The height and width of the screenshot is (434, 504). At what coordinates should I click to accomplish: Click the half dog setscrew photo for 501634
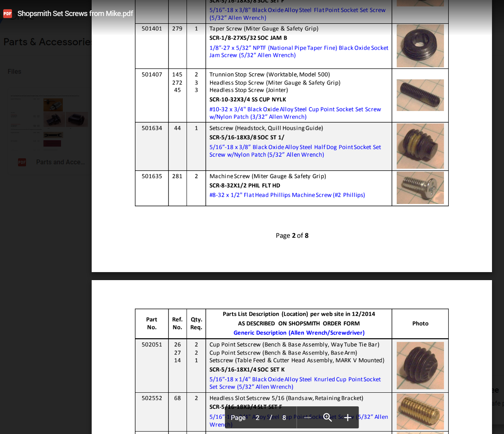tap(420, 146)
